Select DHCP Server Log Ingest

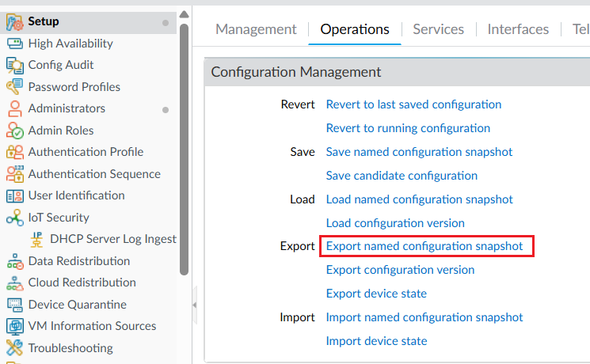[113, 239]
